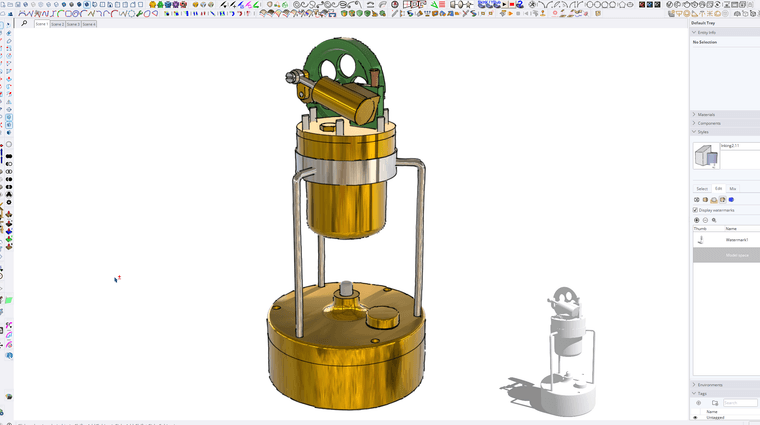Expand the Environments panel
760x425 pixels.
point(694,384)
